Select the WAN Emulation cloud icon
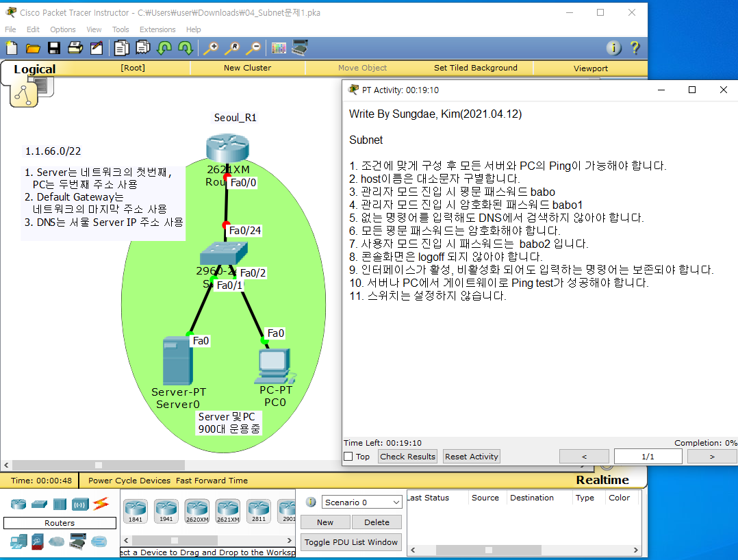This screenshot has width=738, height=560. click(x=56, y=542)
